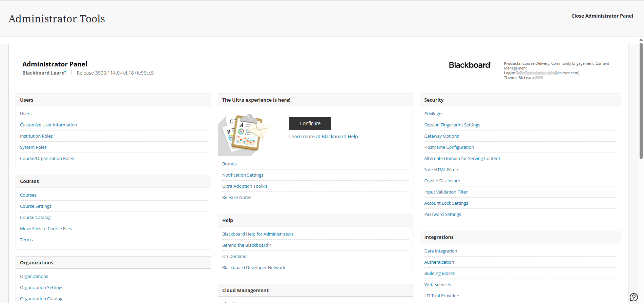This screenshot has height=303, width=644.
Task: Open Privileges under Security
Action: tap(434, 114)
